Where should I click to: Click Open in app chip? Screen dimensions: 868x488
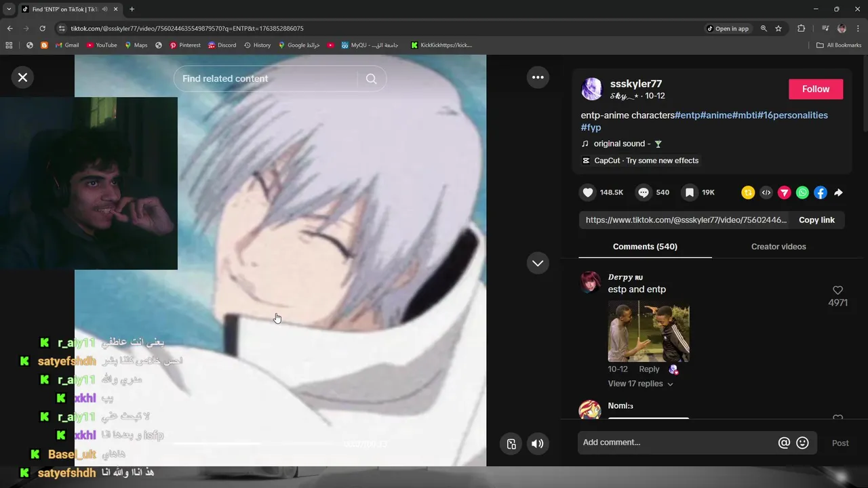tap(728, 28)
